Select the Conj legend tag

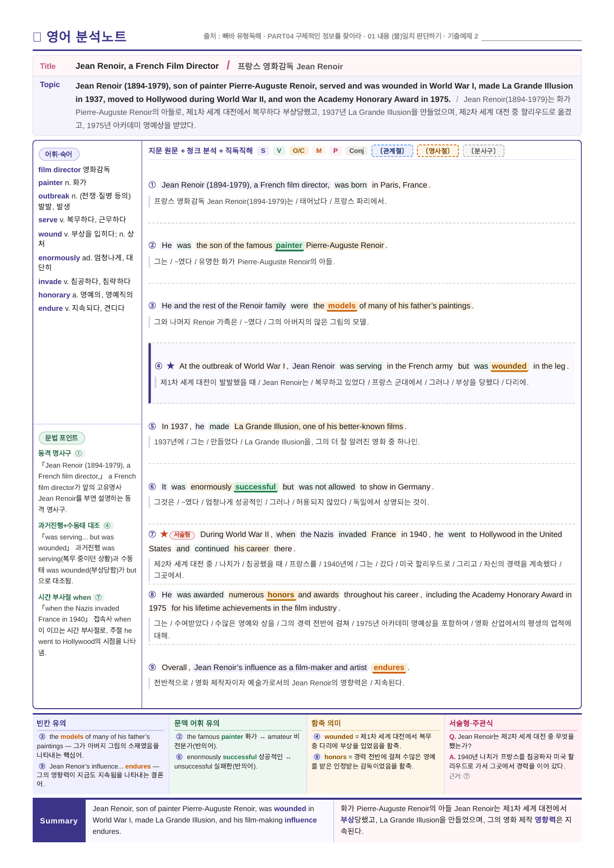click(357, 150)
